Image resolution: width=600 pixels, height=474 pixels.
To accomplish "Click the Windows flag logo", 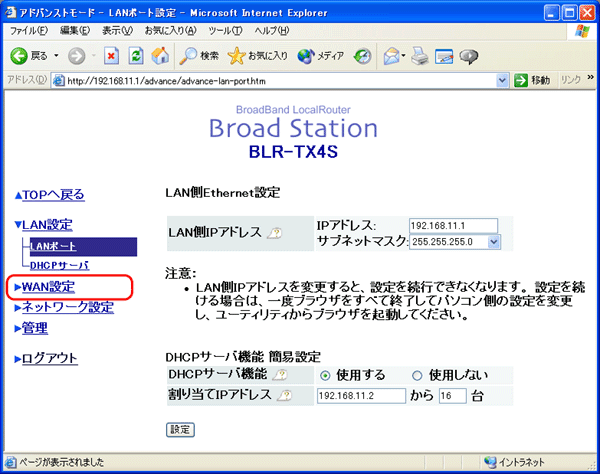I will (582, 31).
